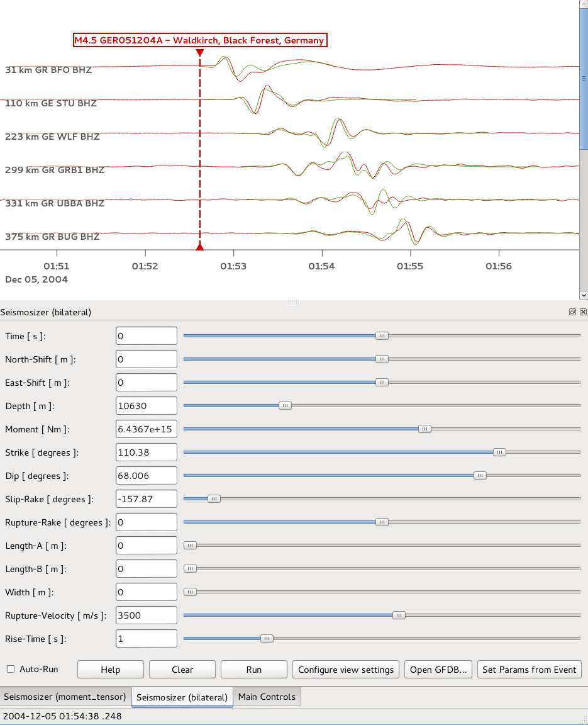
Task: Click the Slip-Rake slider handle
Action: 214,499
